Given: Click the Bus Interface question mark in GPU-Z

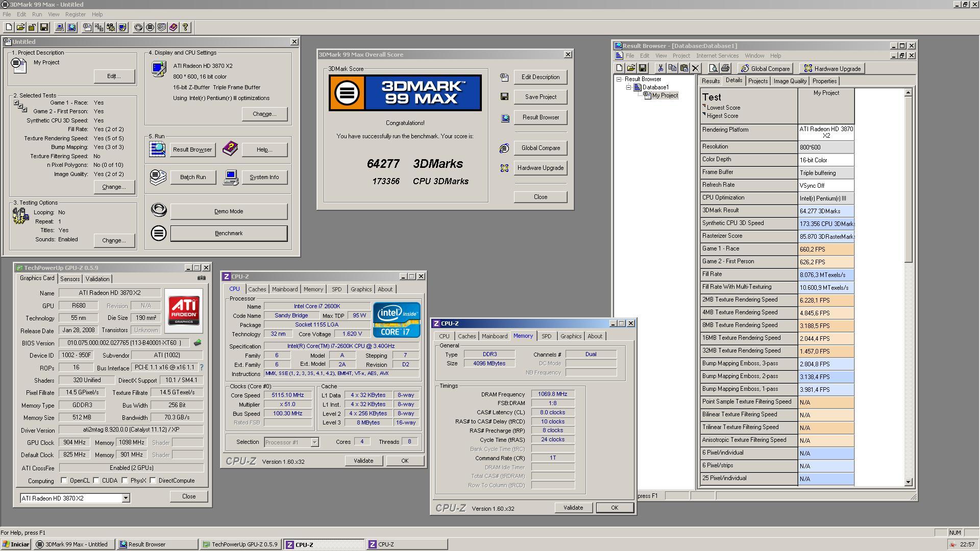Looking at the screenshot, I should tap(201, 367).
